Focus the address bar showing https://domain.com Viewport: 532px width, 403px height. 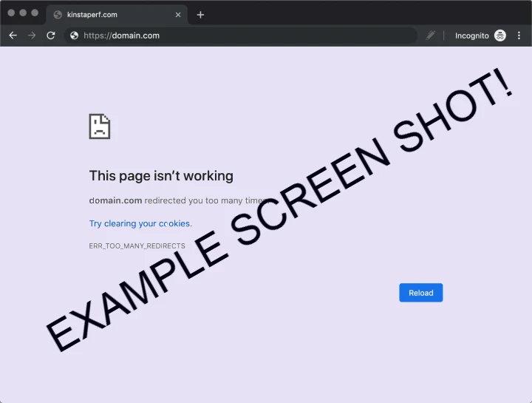click(240, 35)
